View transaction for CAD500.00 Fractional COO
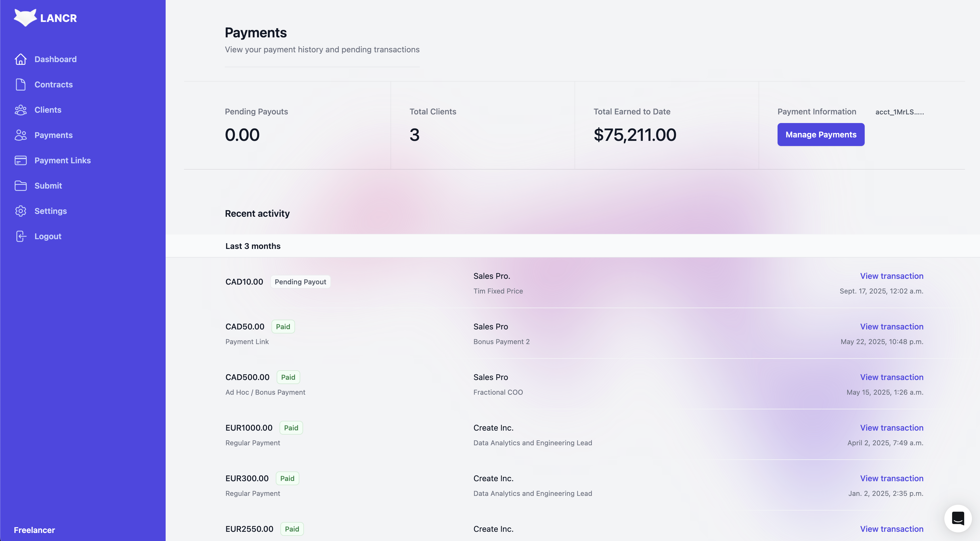The height and width of the screenshot is (541, 980). click(x=891, y=377)
